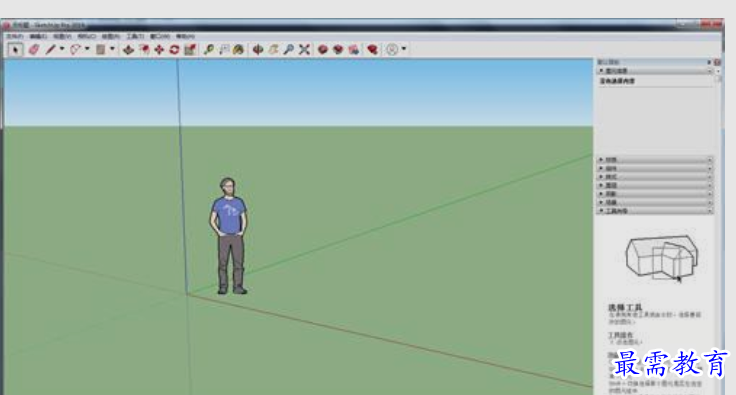The width and height of the screenshot is (736, 395).
Task: Select the Move tool with four arrows
Action: pos(159,49)
